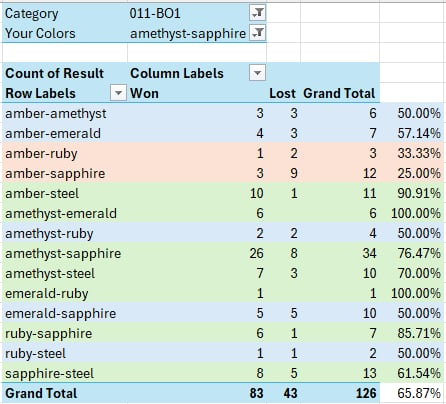Select the ruby-steel row label
The height and width of the screenshot is (404, 446).
tap(65, 353)
